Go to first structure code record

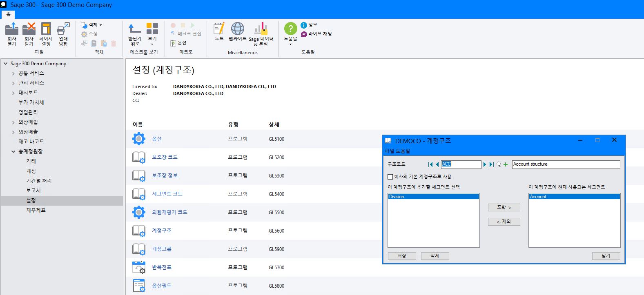(x=430, y=164)
